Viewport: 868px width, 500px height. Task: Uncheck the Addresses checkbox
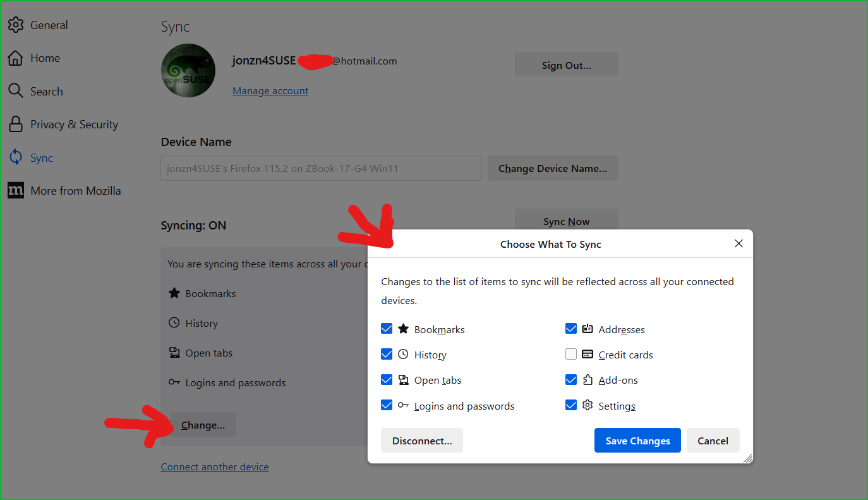pos(571,329)
